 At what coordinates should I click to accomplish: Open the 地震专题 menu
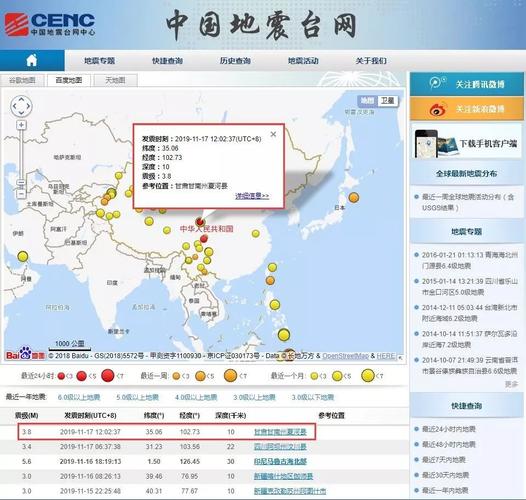click(x=99, y=61)
